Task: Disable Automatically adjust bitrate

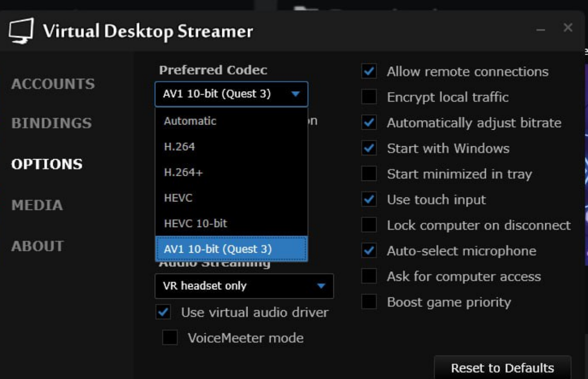Action: tap(369, 123)
